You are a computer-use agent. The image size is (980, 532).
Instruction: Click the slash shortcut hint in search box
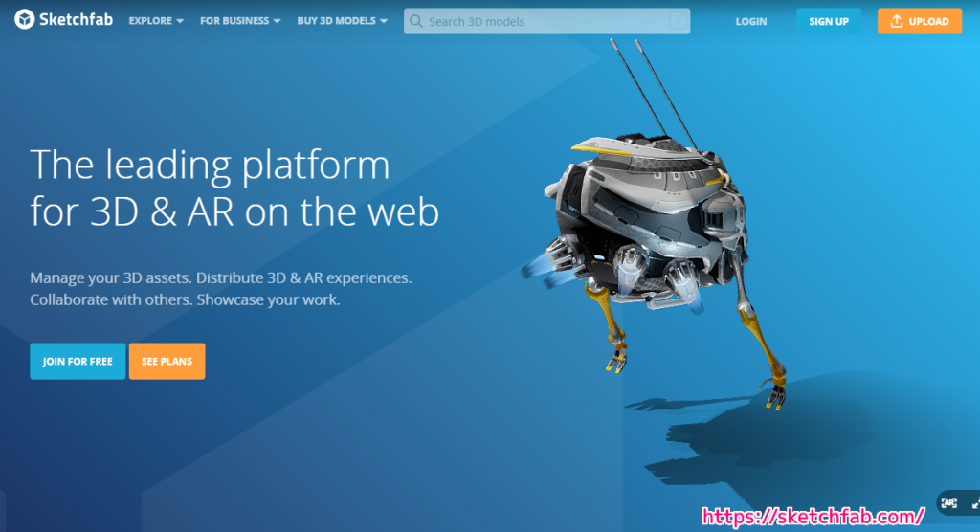click(679, 21)
